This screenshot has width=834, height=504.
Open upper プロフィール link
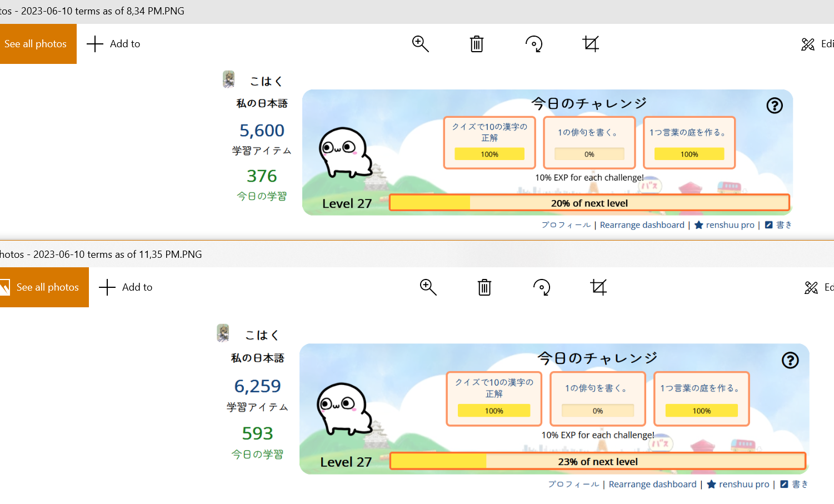click(x=566, y=225)
